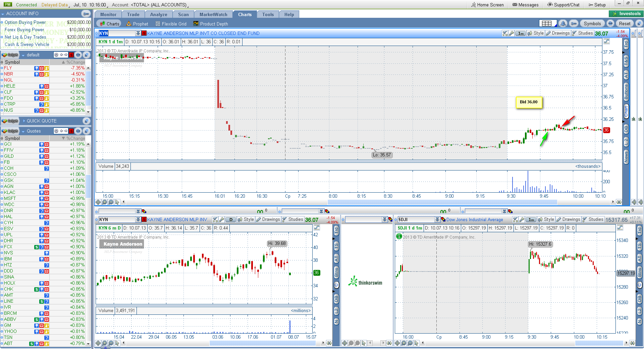Open the alerts bell in Charts toolbar
Viewport: 644px width, 349px height.
(563, 23)
